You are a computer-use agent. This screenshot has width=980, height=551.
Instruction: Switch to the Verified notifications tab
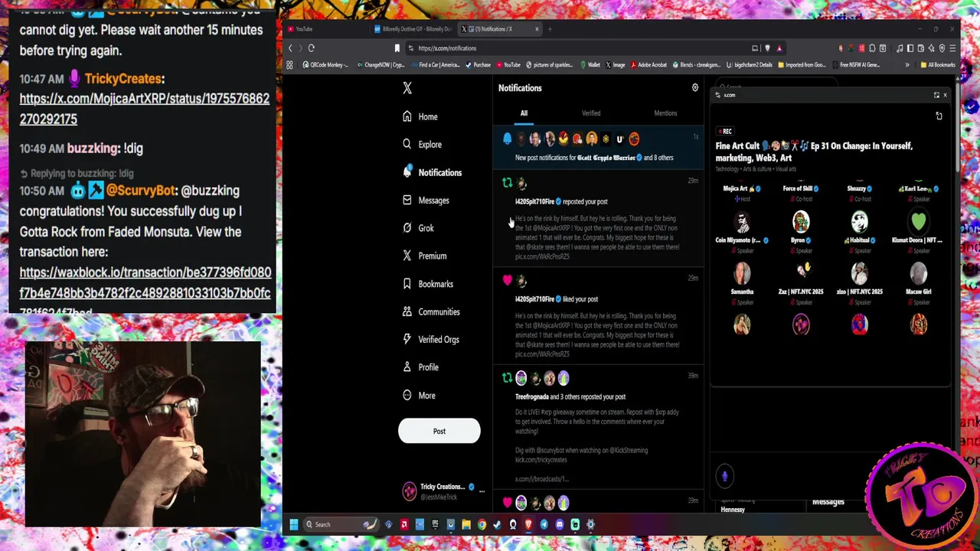coord(591,113)
